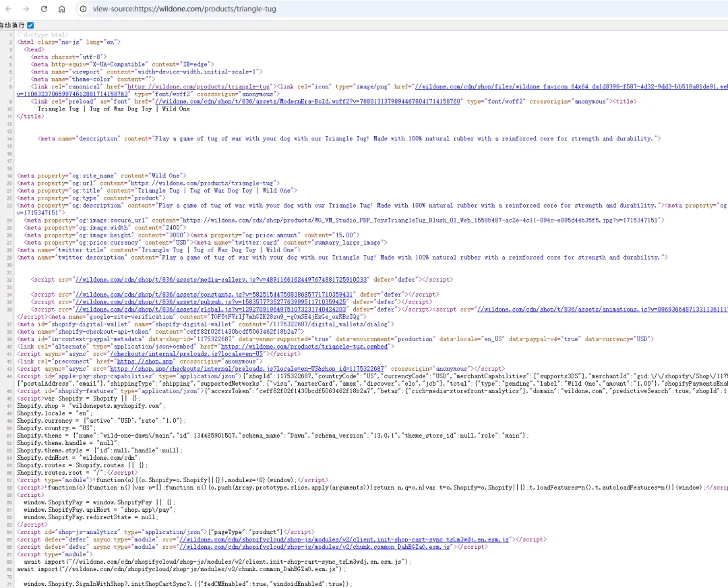The width and height of the screenshot is (728, 588).
Task: Click the html class="no-js" opening tag
Action: (x=69, y=42)
